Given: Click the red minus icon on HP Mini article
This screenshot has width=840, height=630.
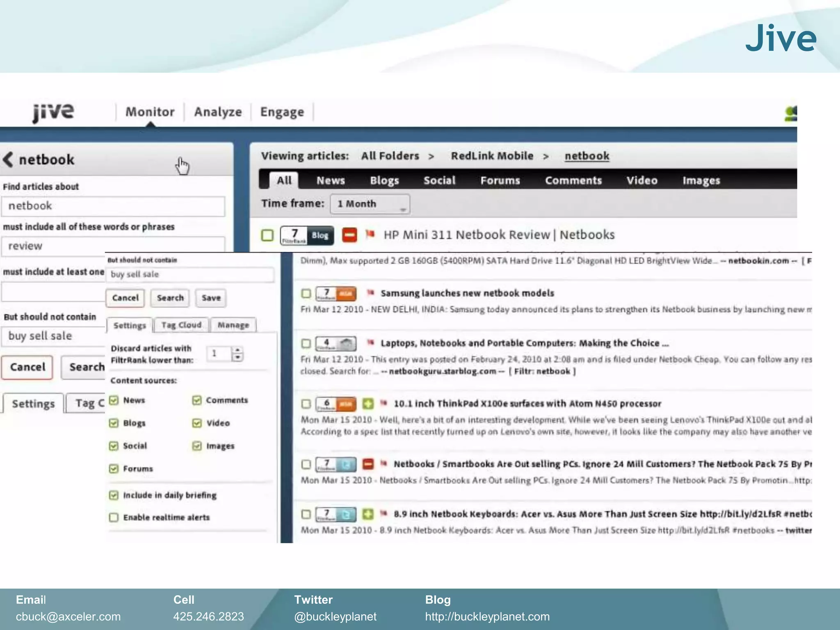Looking at the screenshot, I should [x=349, y=235].
